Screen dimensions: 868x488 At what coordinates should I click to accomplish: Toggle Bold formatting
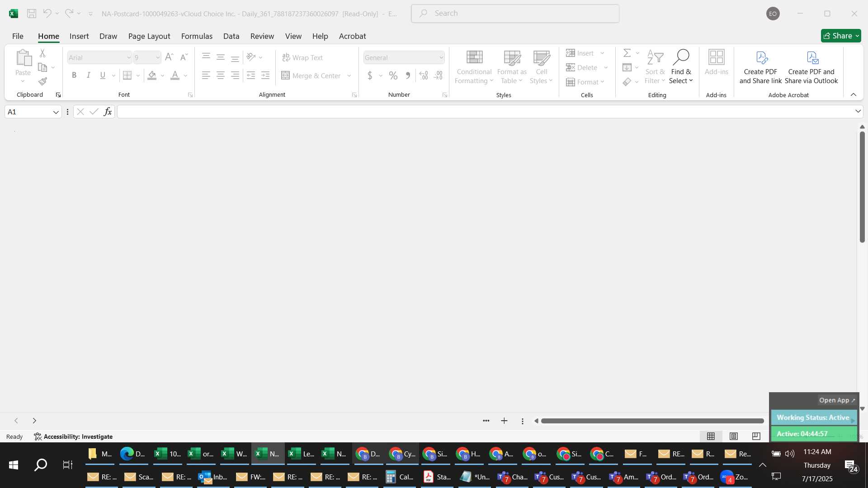tap(74, 75)
